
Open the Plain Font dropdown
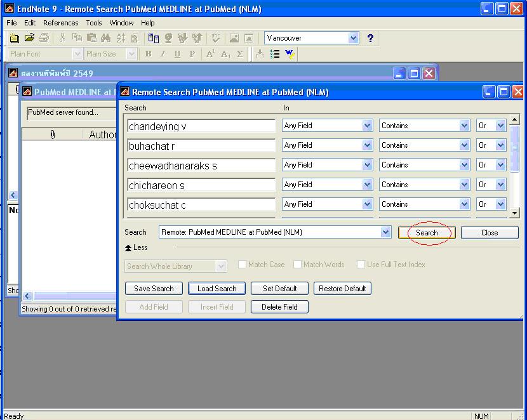77,54
